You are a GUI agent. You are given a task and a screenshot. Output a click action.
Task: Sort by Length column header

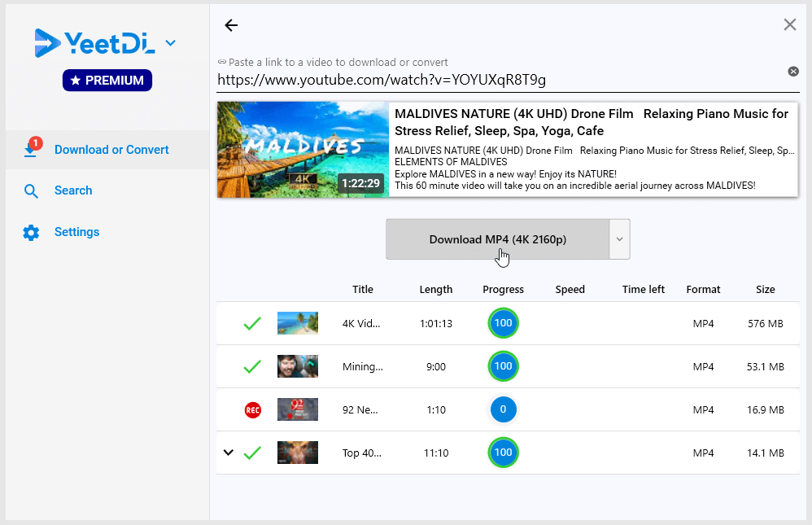point(435,289)
